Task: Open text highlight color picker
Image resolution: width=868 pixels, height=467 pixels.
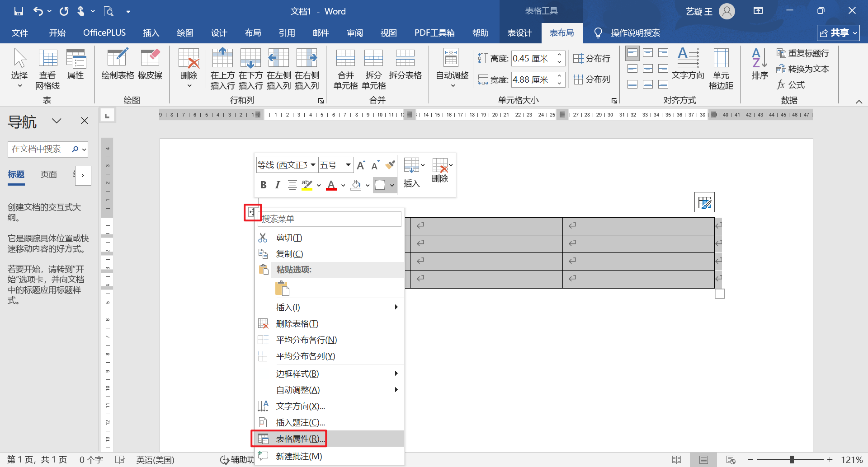Action: [x=319, y=185]
